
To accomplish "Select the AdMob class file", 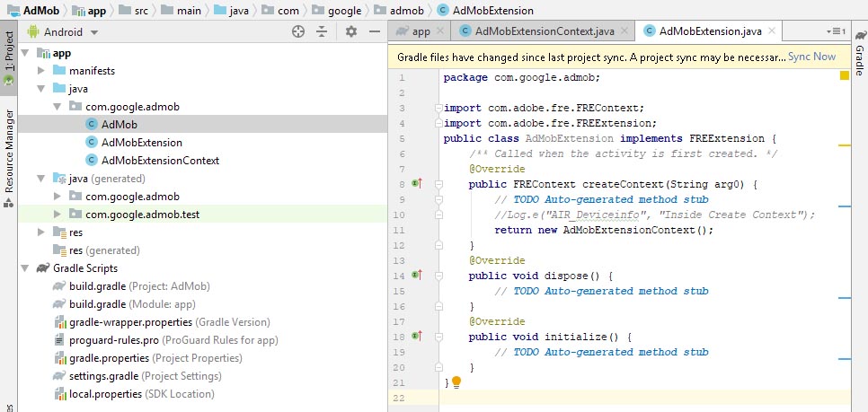I will pyautogui.click(x=202, y=125).
